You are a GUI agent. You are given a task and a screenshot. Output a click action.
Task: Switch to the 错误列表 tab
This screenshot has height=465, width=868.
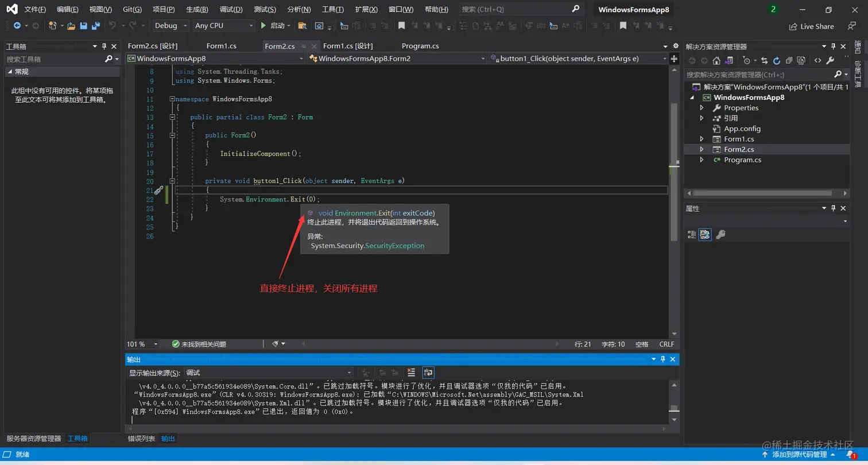coord(141,439)
